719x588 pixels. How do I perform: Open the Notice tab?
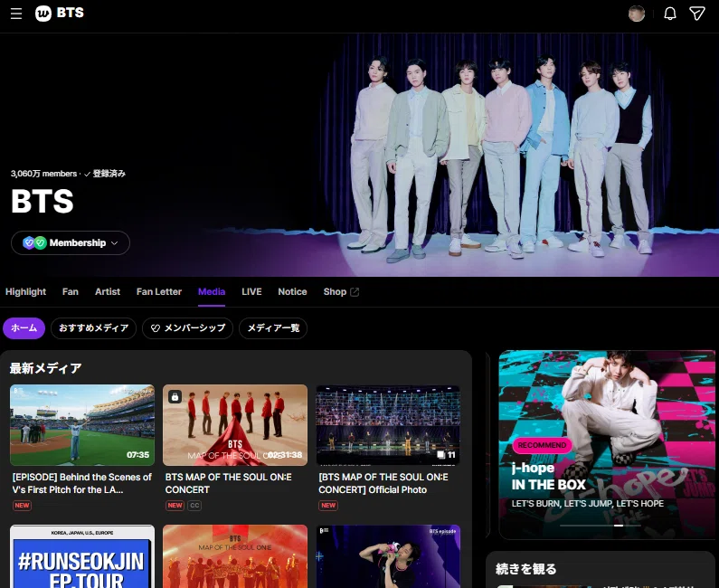coord(292,291)
